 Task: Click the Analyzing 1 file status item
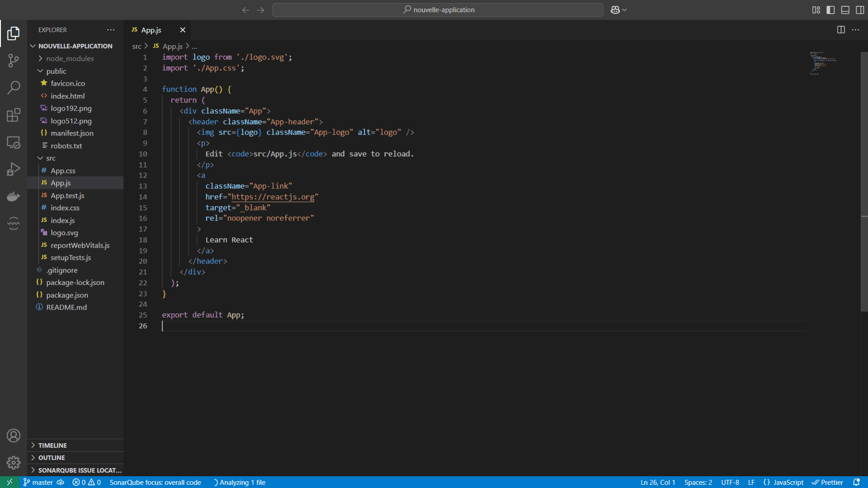pyautogui.click(x=240, y=482)
